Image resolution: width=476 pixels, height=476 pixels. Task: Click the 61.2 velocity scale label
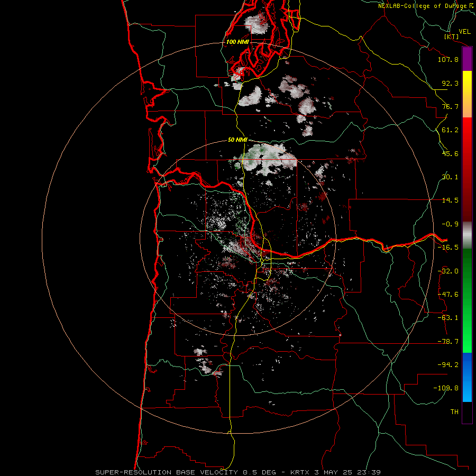coord(450,130)
